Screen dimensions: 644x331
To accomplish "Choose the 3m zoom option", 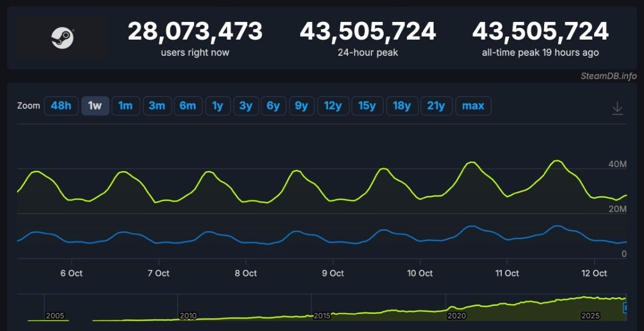I will (x=157, y=106).
